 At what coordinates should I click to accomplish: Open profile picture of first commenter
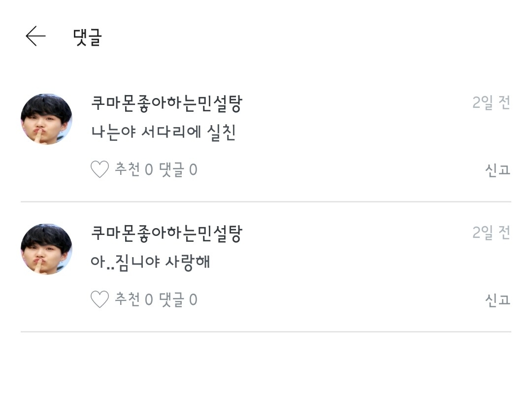[46, 119]
